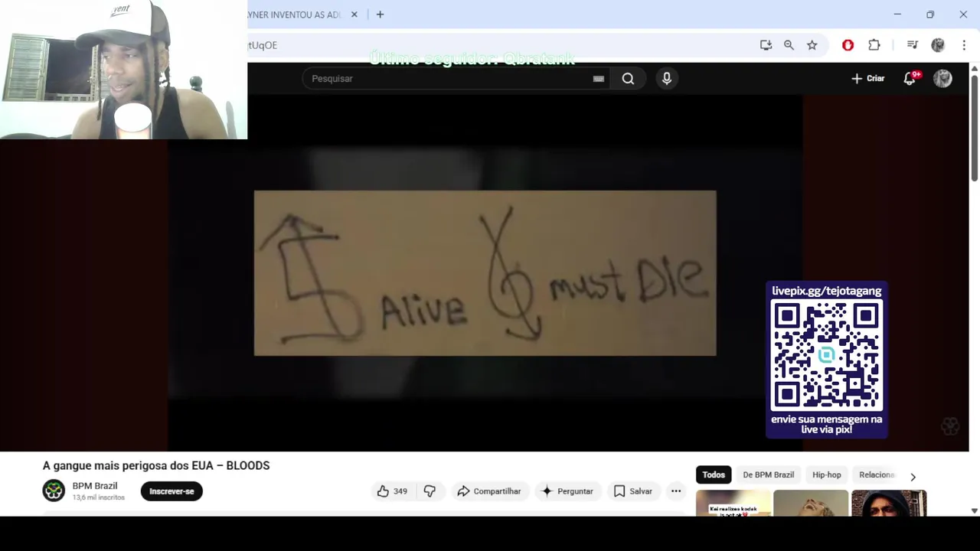Open the red ad blocker extension
The height and width of the screenshot is (551, 980).
click(848, 45)
